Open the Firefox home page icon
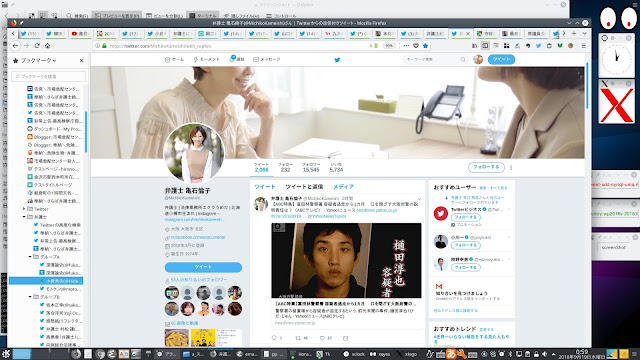Viewport: 640px width, 360px height. 47,46
